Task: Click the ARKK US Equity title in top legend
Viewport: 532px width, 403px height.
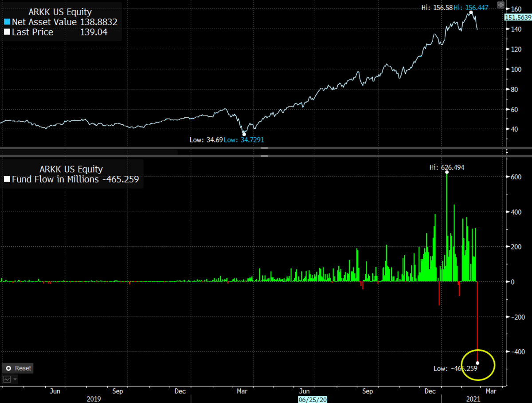Action: [x=60, y=12]
